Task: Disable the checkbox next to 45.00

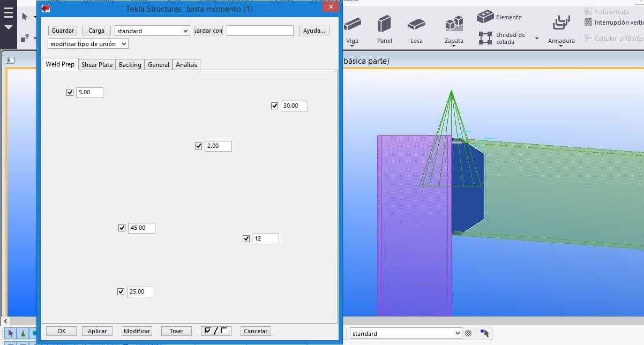Action: pos(122,228)
